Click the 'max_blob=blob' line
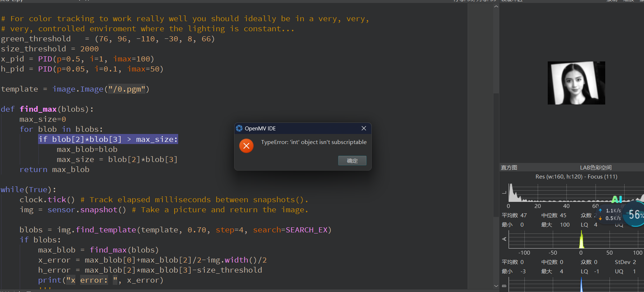The width and height of the screenshot is (644, 292). [87, 149]
